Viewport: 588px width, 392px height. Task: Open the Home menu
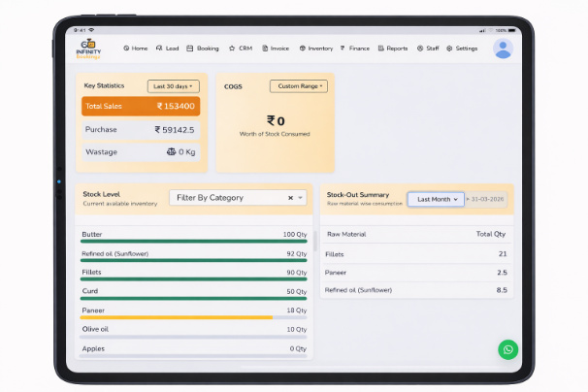coord(136,49)
